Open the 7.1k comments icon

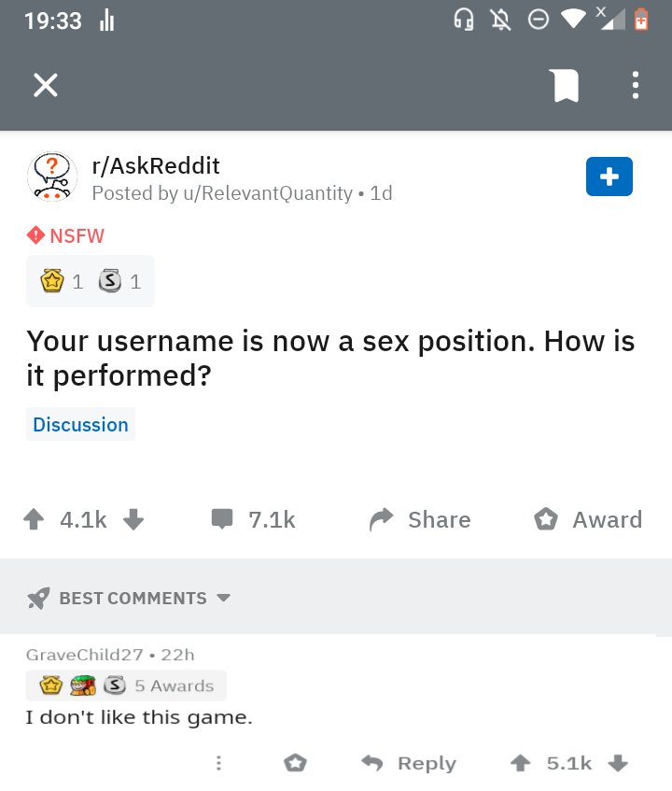(x=222, y=519)
